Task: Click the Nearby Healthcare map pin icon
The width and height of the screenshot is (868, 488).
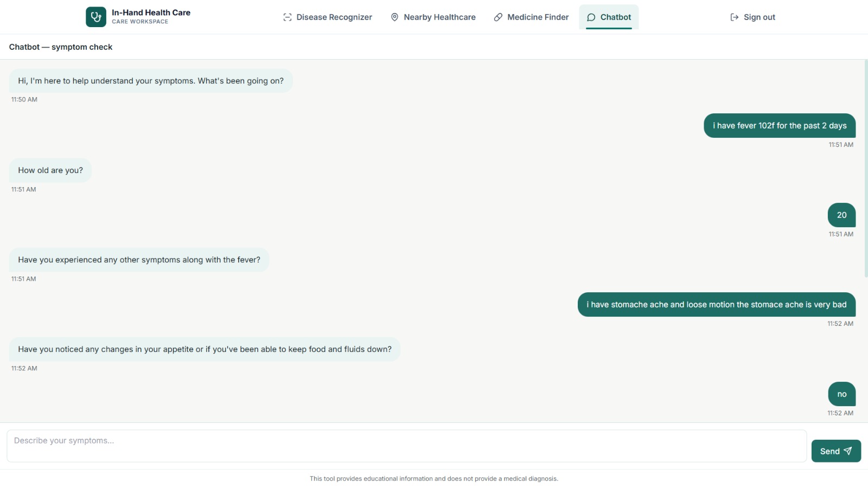Action: (395, 17)
